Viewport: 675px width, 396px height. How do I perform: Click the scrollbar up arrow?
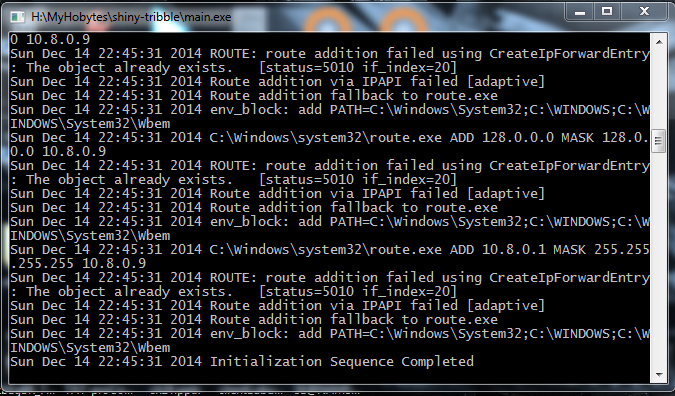(659, 42)
